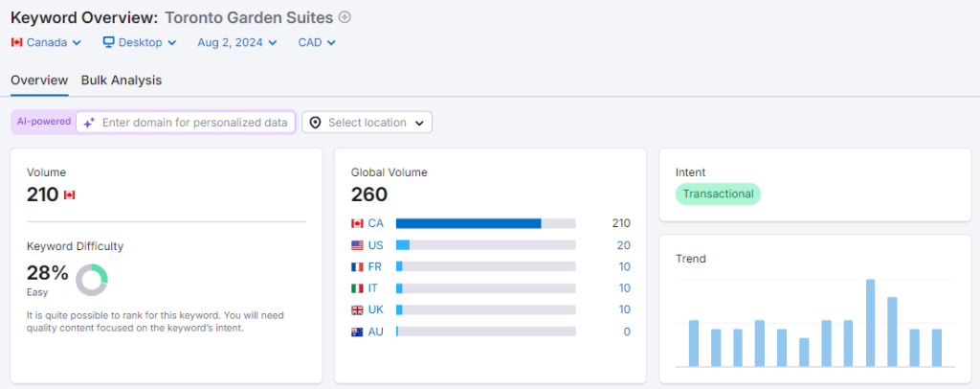Click the Canada flag icon in country selector
The width and height of the screenshot is (980, 389).
[17, 42]
